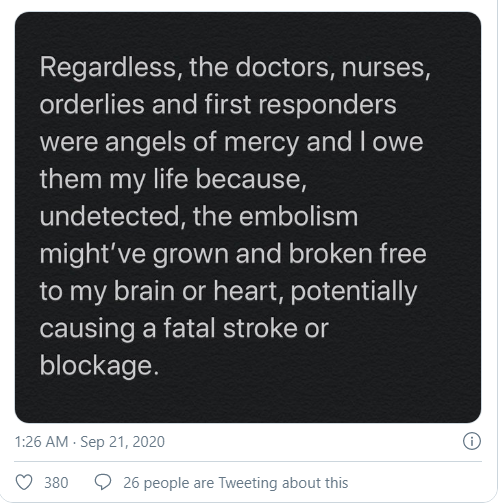Click the 380 likes count
499x503 pixels.
[x=56, y=483]
